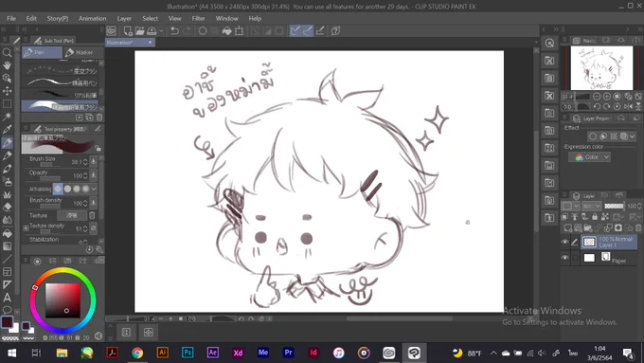Open the Help menu
The width and height of the screenshot is (644, 363).
tap(255, 19)
